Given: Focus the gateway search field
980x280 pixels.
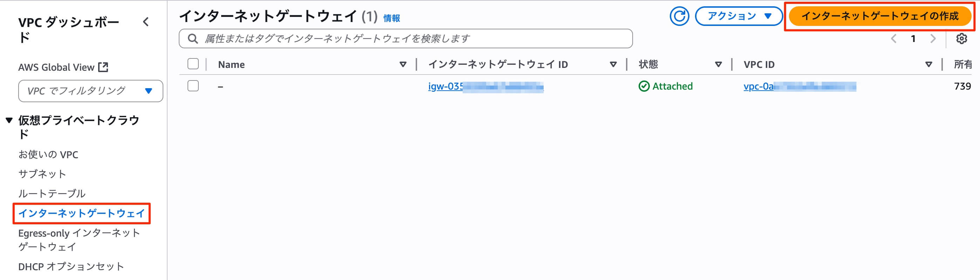Looking at the screenshot, I should coord(406,39).
